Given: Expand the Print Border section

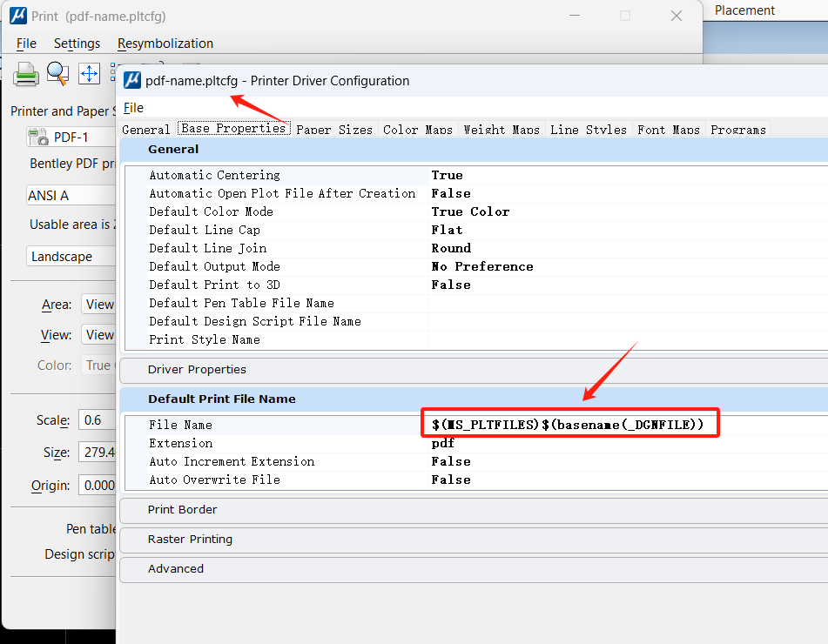Looking at the screenshot, I should point(474,510).
